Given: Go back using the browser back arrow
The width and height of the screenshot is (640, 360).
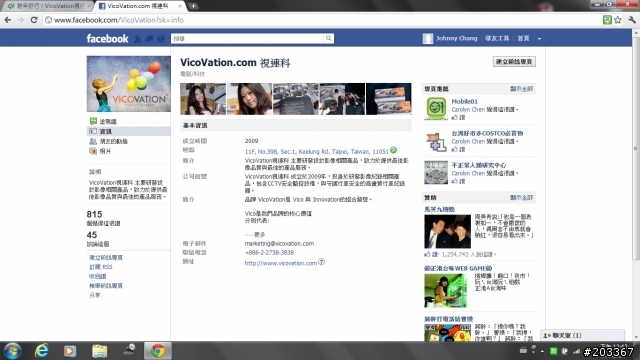Looking at the screenshot, I should click(x=8, y=20).
